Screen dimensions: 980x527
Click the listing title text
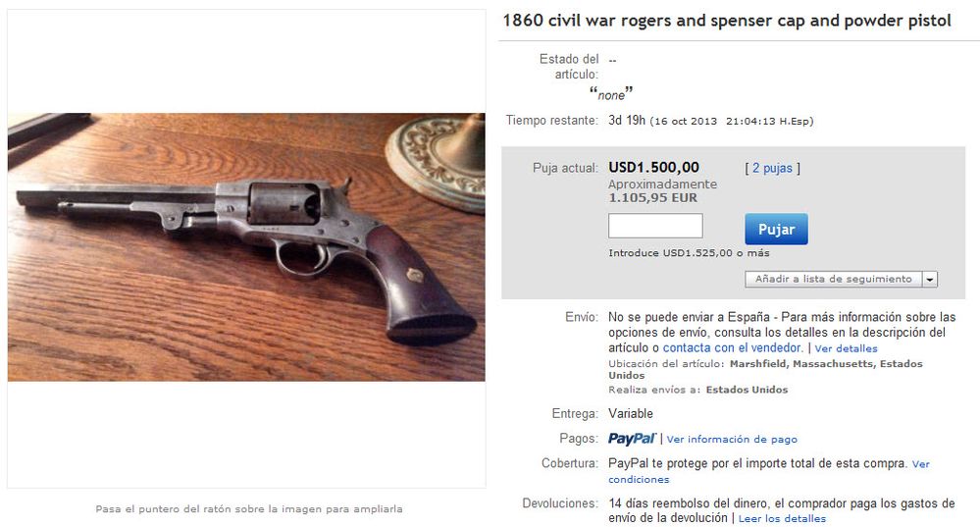pos(727,21)
